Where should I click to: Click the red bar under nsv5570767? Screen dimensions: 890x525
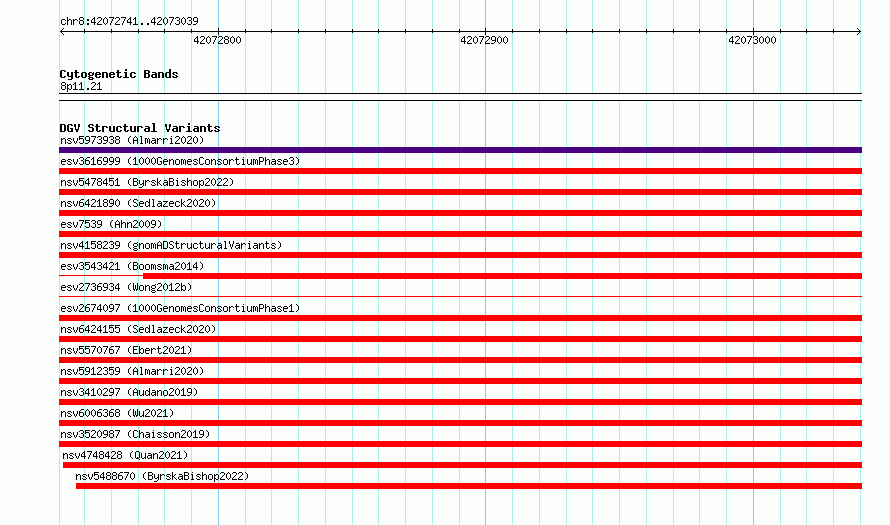coord(460,360)
